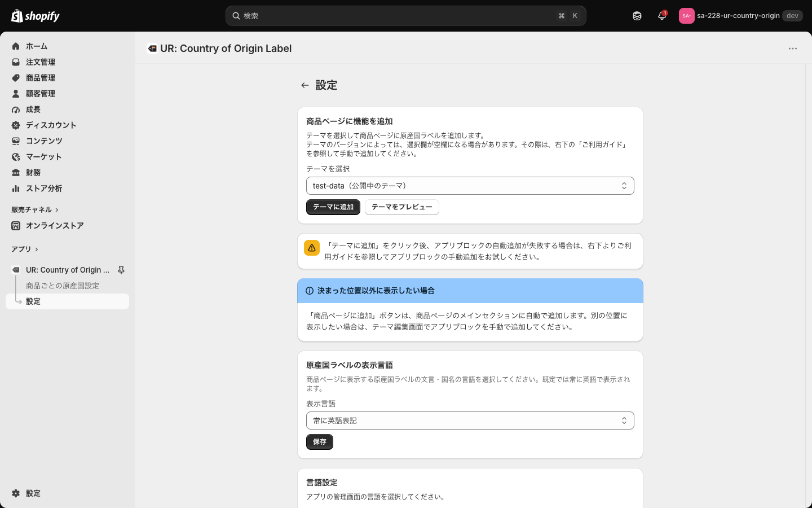Click the ホーム house icon
Image resolution: width=812 pixels, height=508 pixels.
point(16,46)
